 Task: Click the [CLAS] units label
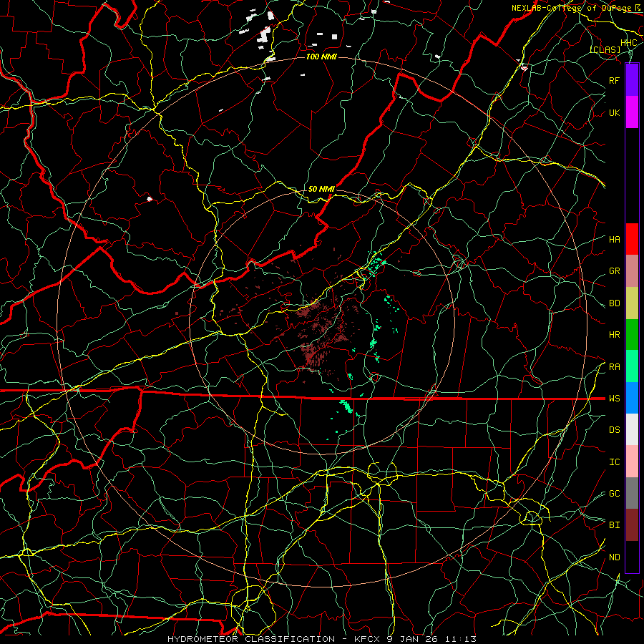(605, 49)
